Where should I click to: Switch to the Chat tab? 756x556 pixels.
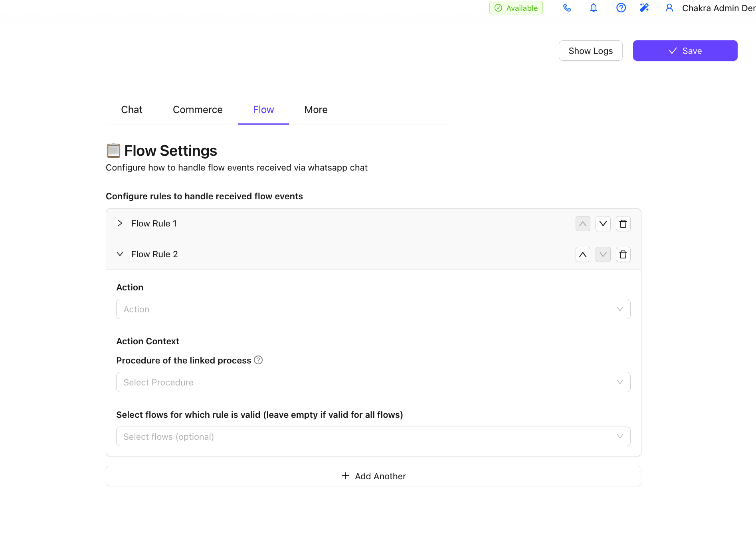[x=131, y=110]
